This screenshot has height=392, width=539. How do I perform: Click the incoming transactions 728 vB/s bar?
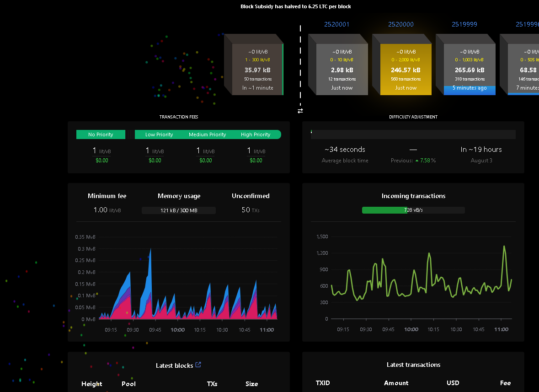click(413, 210)
